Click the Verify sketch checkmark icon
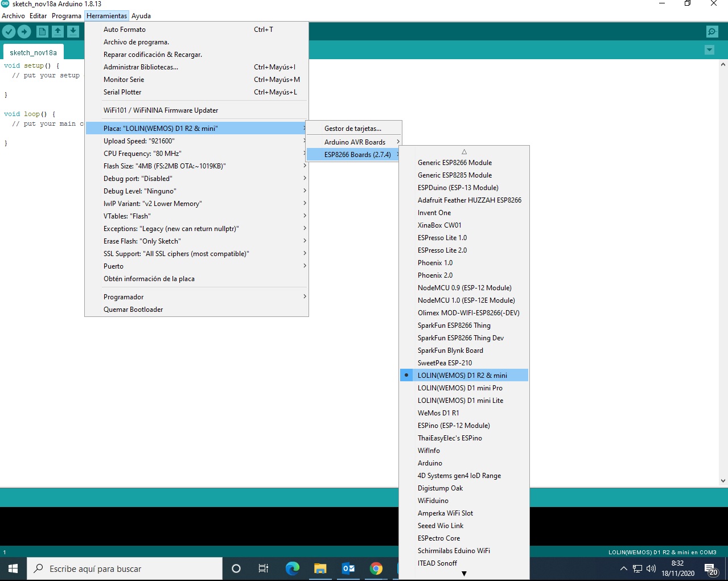 [9, 32]
